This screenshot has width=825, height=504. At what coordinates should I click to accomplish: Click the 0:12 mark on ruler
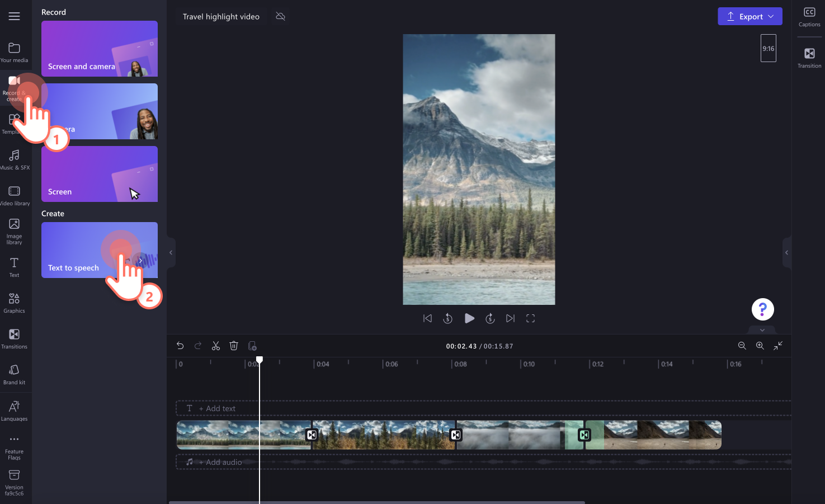click(x=597, y=364)
